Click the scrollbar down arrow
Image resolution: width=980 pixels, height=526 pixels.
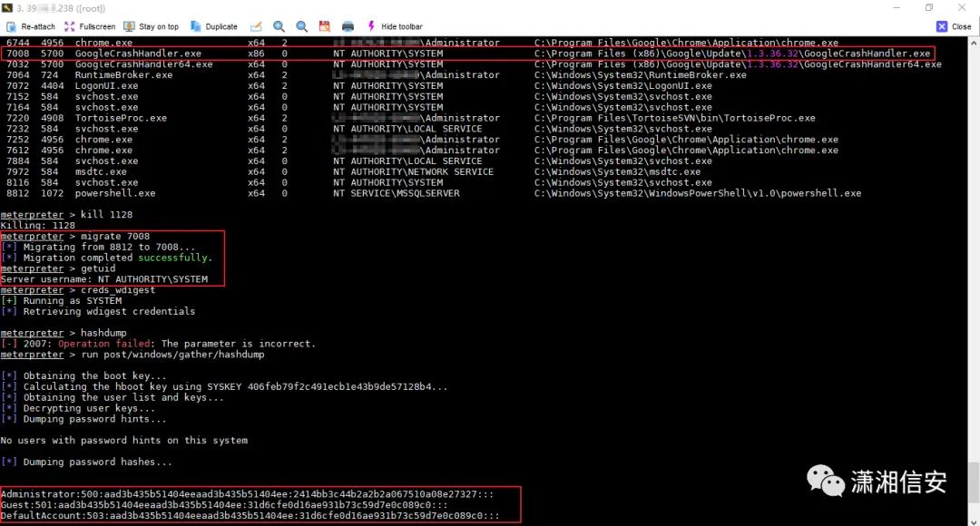coord(974,521)
